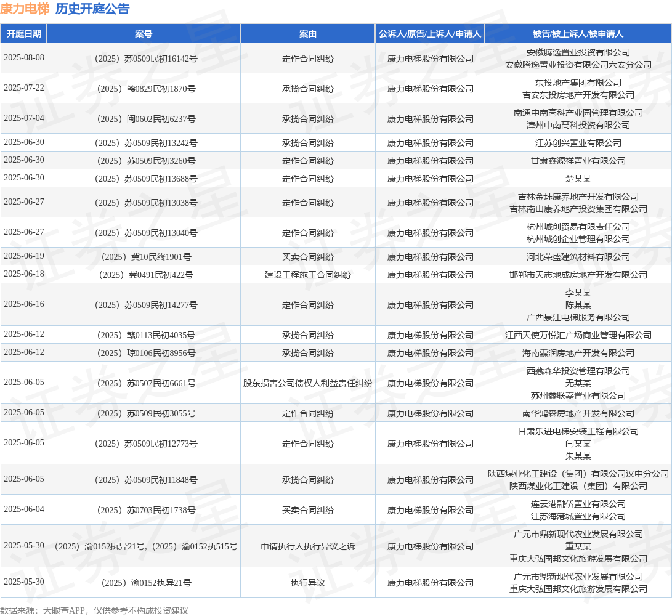The image size is (672, 616).
Task: Click 建设工程施工合同纠纷 cause cell
Action: (308, 275)
